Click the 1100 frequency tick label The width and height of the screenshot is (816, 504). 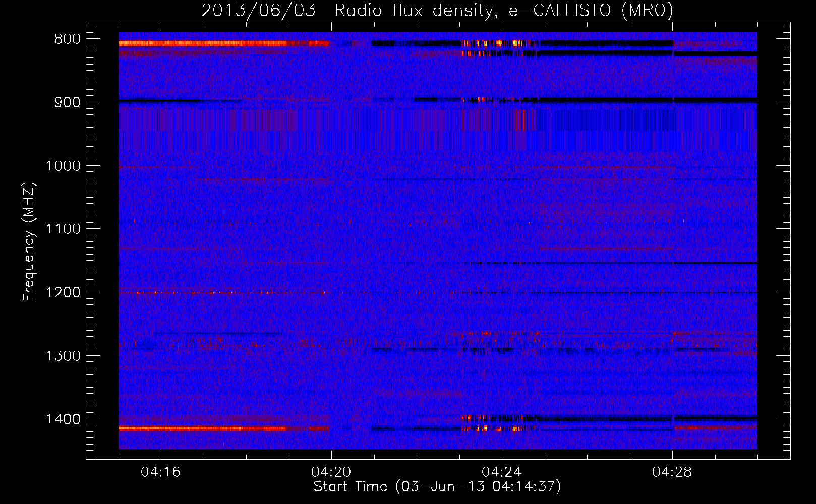point(63,229)
